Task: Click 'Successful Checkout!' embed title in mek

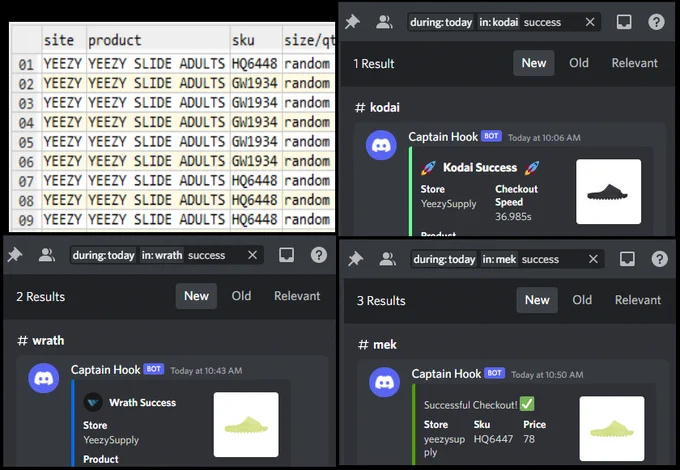Action: [x=471, y=405]
